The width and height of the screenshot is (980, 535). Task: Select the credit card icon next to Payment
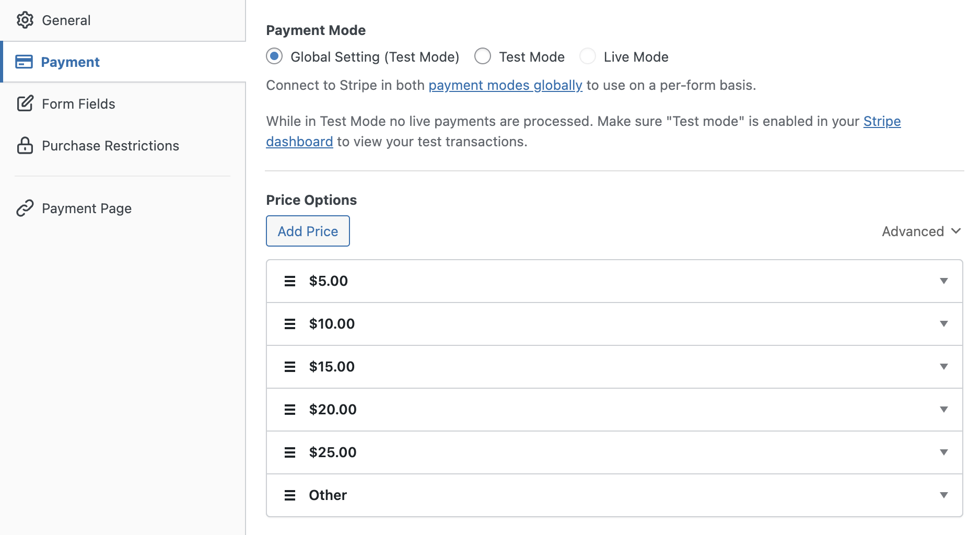point(25,62)
